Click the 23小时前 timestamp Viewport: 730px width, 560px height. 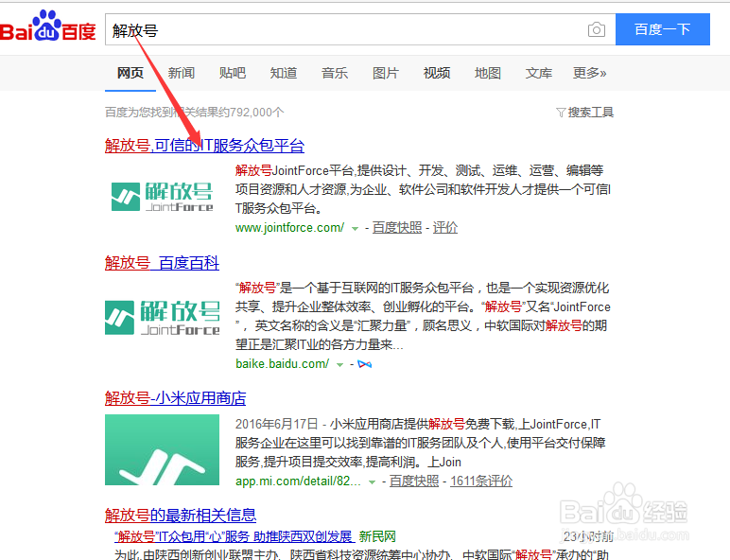[x=588, y=536]
